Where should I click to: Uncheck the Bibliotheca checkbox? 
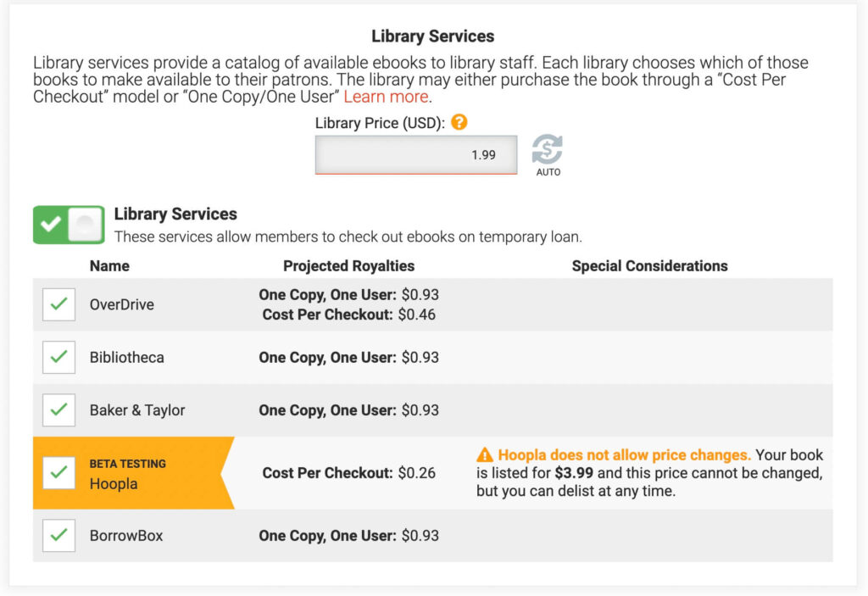click(x=58, y=357)
